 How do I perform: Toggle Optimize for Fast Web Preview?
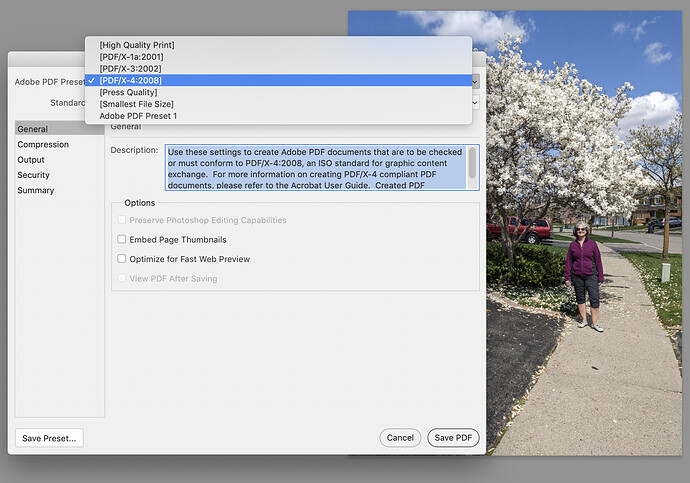[x=122, y=259]
